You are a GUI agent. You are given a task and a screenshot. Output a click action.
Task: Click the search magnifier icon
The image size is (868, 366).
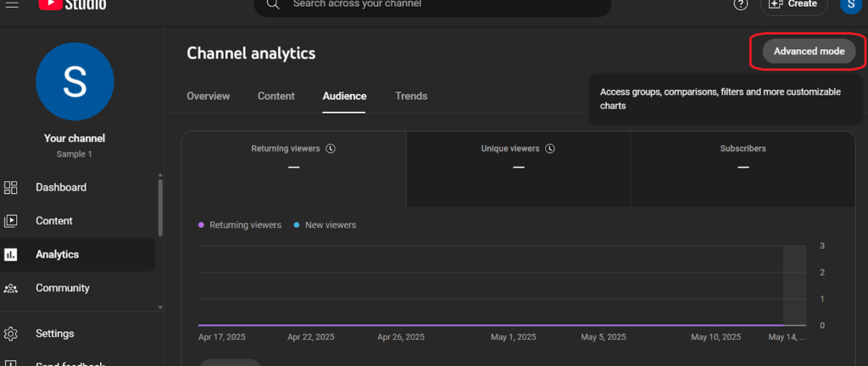click(273, 4)
